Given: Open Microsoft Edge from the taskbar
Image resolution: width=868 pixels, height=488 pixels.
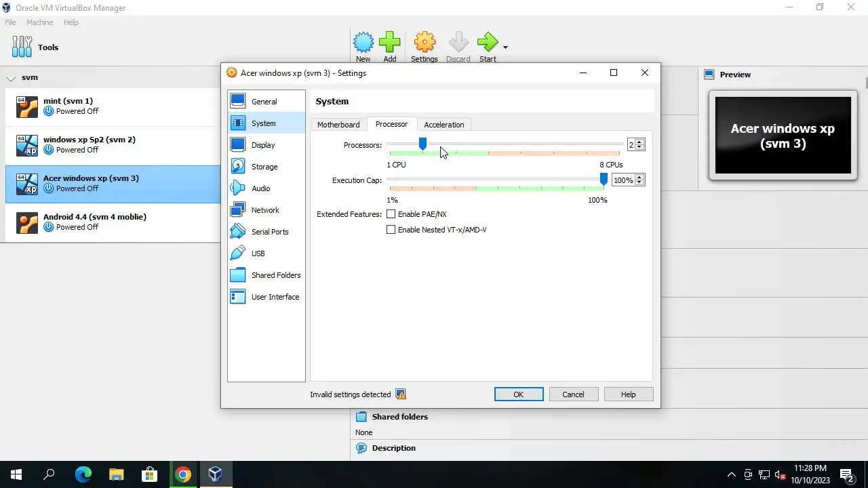Looking at the screenshot, I should (83, 474).
